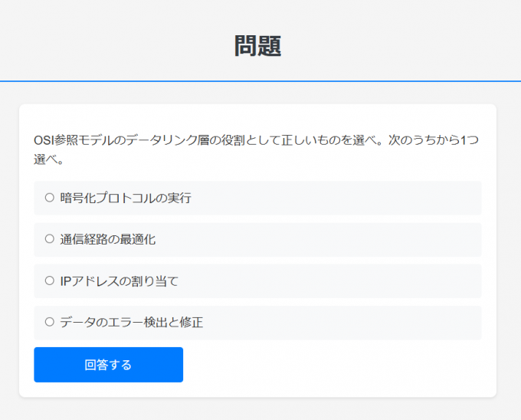Select the radio button for データのエラー検出と修正
Screen dimensions: 521x420
coord(50,322)
